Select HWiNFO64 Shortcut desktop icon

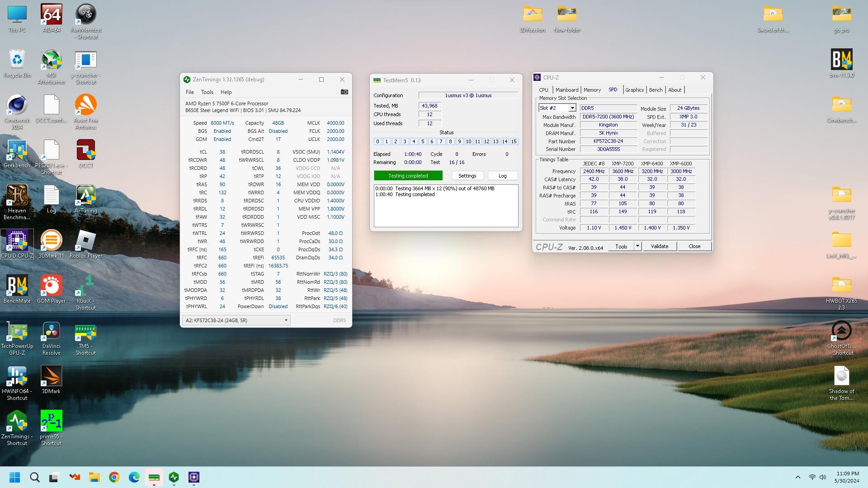[x=17, y=383]
